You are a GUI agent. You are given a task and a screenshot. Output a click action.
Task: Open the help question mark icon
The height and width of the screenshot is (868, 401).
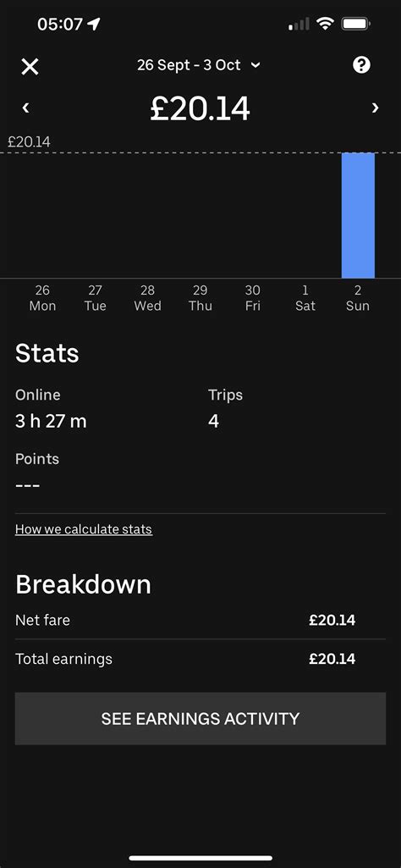click(361, 65)
